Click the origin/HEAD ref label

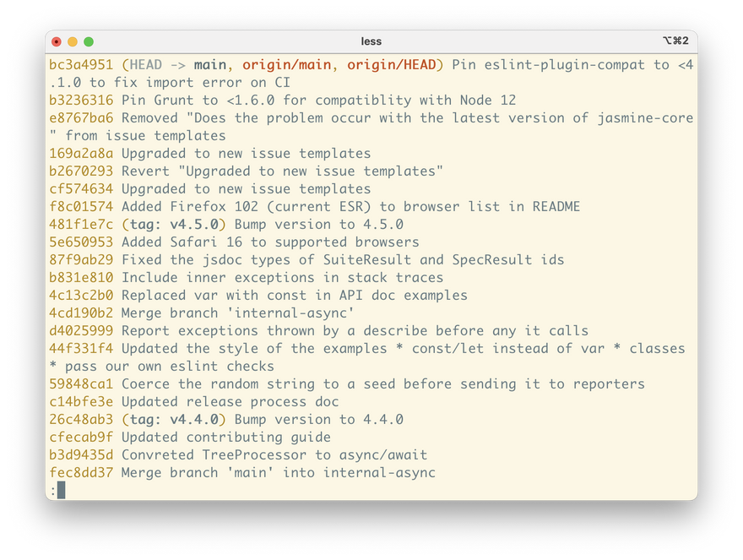coord(396,65)
